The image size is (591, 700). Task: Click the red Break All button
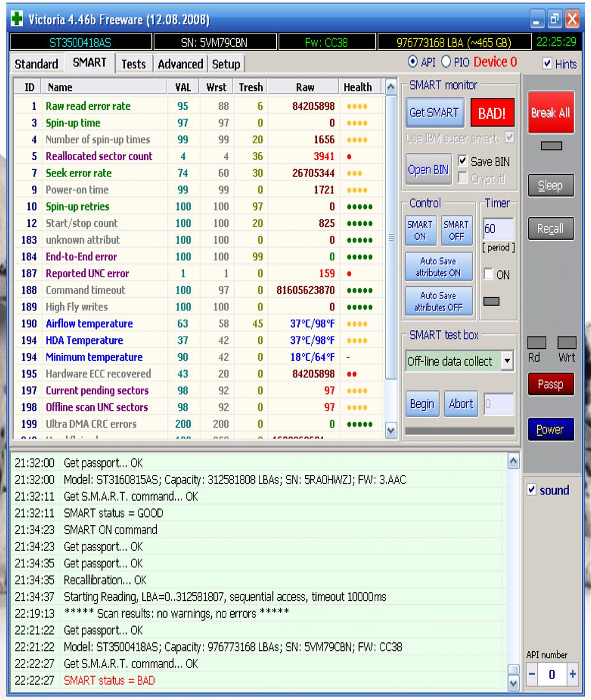[551, 113]
